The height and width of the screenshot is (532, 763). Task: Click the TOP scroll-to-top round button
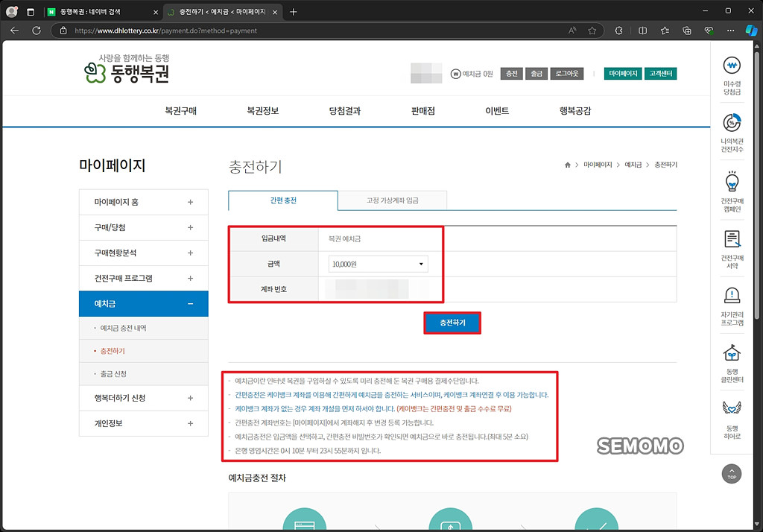tap(732, 473)
